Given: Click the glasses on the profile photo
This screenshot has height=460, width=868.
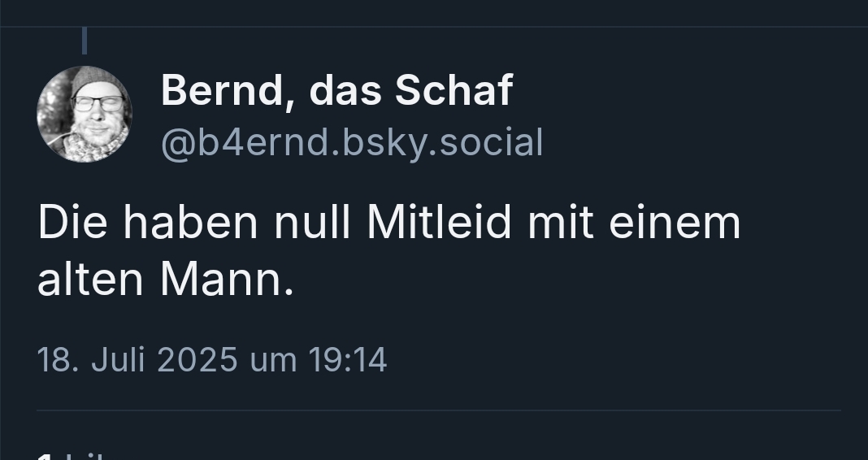Looking at the screenshot, I should tap(98, 103).
